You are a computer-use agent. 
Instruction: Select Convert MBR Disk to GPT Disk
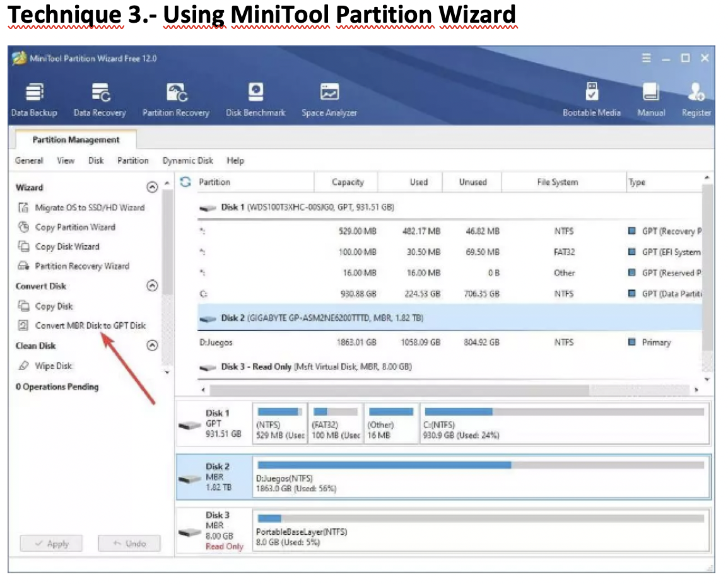91,325
